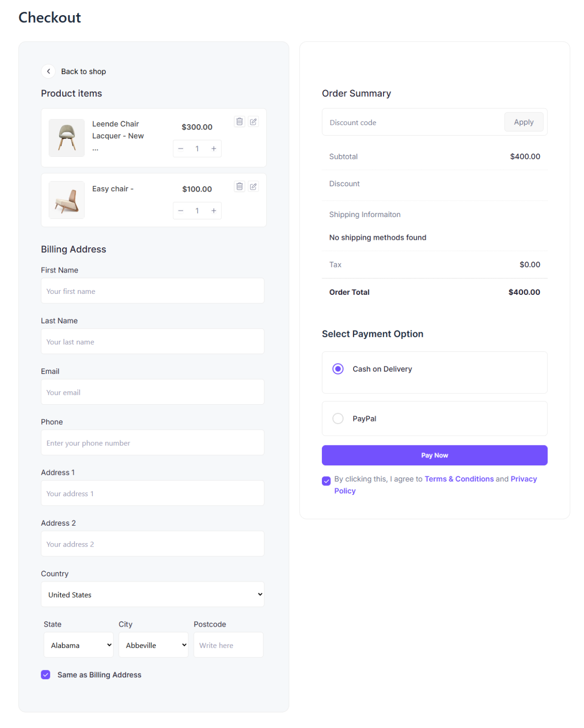Viewport: 584px width, 728px height.
Task: Edit the Leende Chair item with pencil icon
Action: (253, 122)
